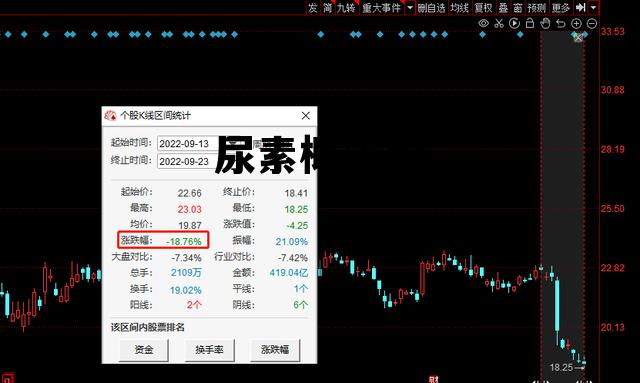
Task: Click the 发 toolbar button
Action: 313,7
